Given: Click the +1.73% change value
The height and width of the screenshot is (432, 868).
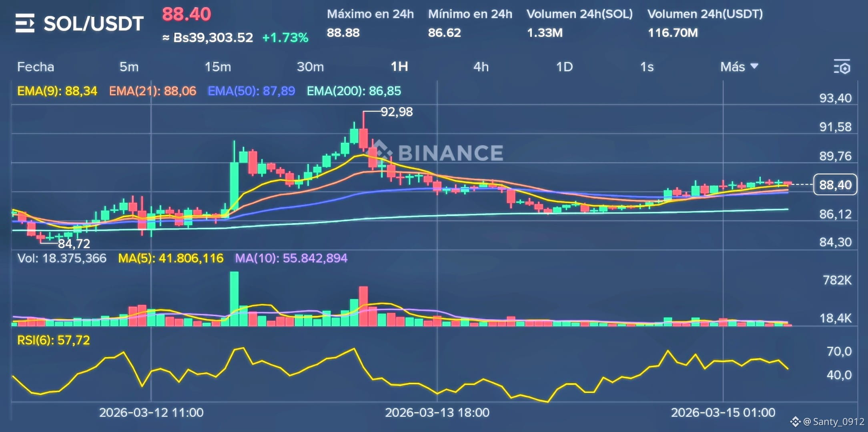Looking at the screenshot, I should (285, 38).
